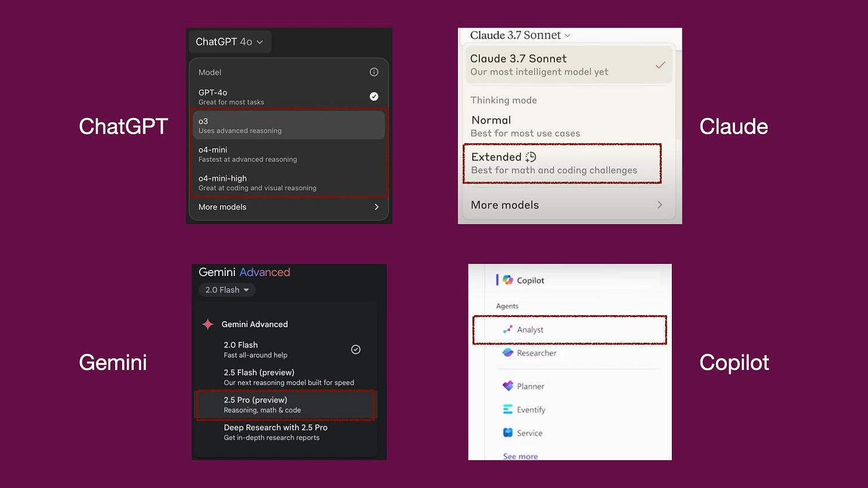Click the chevron beside Claude More models
This screenshot has width=868, height=488.
tap(659, 205)
